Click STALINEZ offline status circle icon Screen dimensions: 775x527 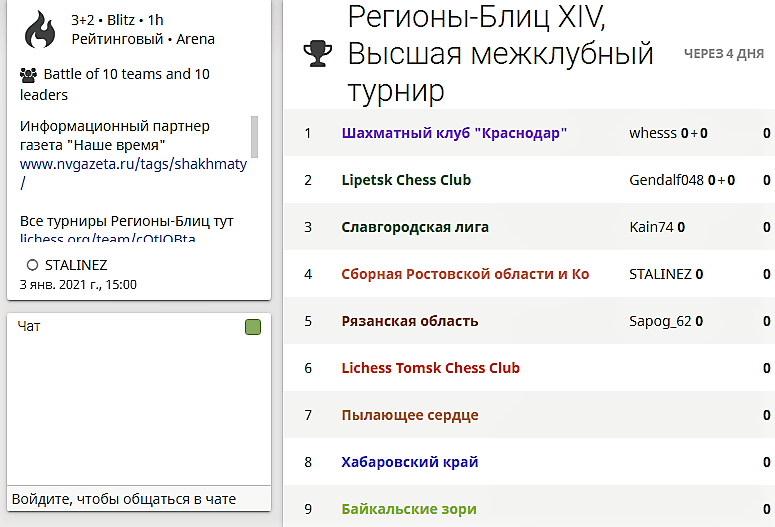(x=32, y=265)
